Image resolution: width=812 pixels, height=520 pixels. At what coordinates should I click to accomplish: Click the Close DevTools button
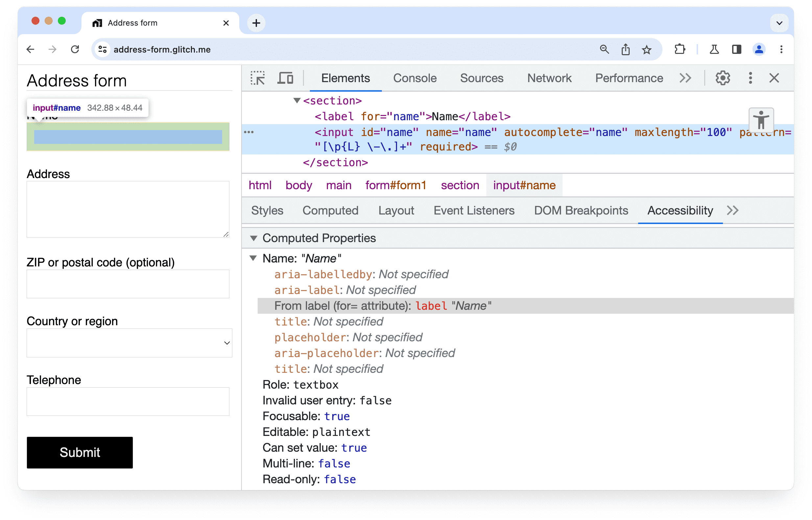[x=774, y=78]
